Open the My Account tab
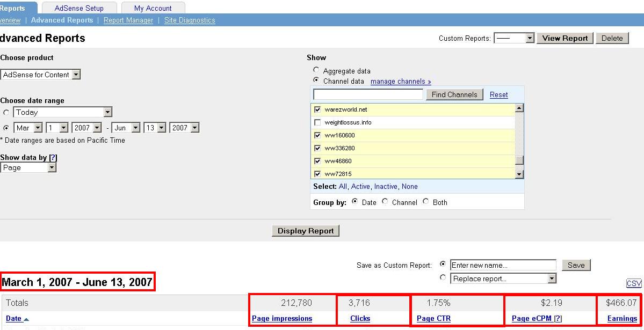Viewport: 644px width, 330px height. [153, 8]
